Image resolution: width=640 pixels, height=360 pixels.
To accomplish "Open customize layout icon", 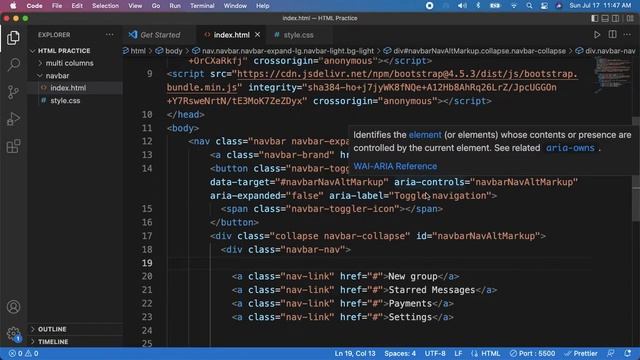I will tap(630, 18).
